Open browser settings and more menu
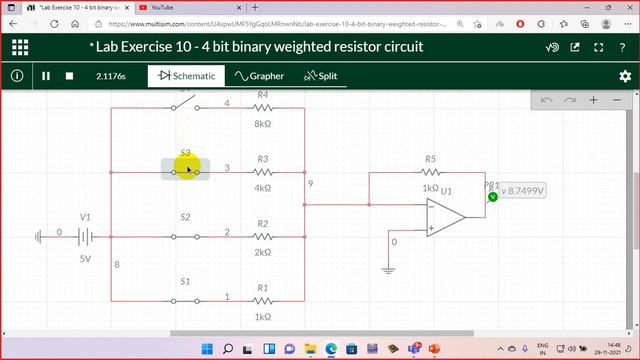 [628, 24]
